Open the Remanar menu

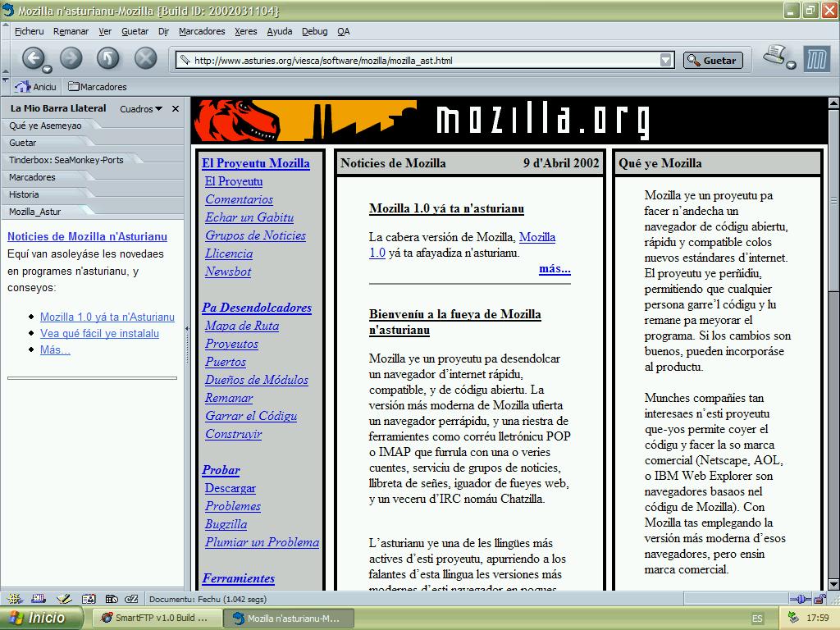pyautogui.click(x=71, y=31)
